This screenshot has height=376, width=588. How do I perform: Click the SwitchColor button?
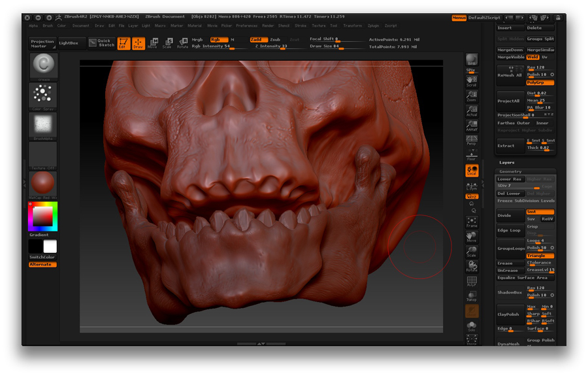[x=42, y=258]
